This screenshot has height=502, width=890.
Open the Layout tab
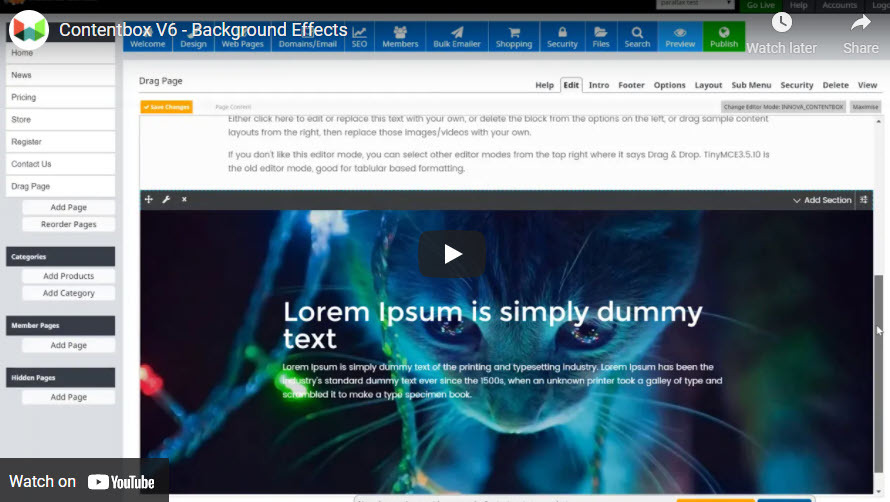coord(708,85)
